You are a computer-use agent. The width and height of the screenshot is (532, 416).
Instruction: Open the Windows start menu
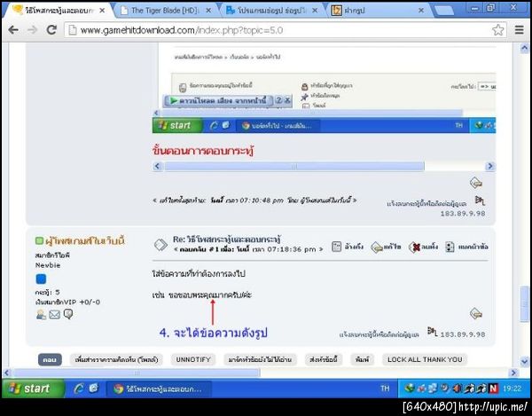(32, 389)
